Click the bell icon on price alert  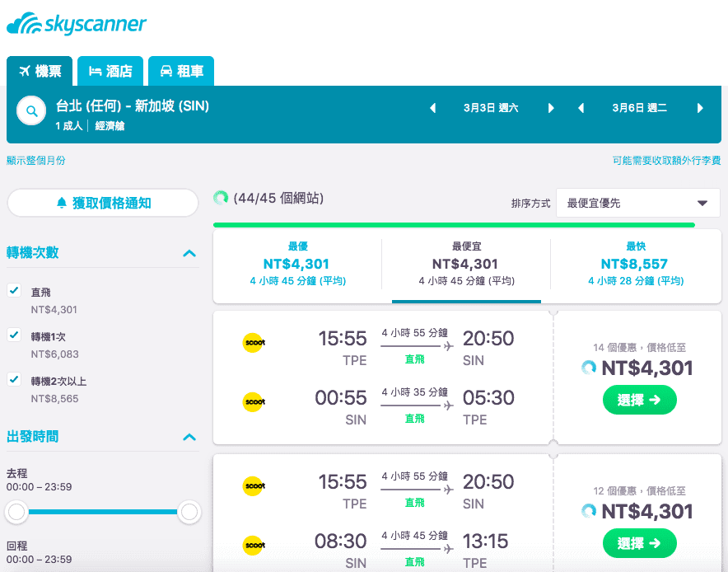pos(62,203)
